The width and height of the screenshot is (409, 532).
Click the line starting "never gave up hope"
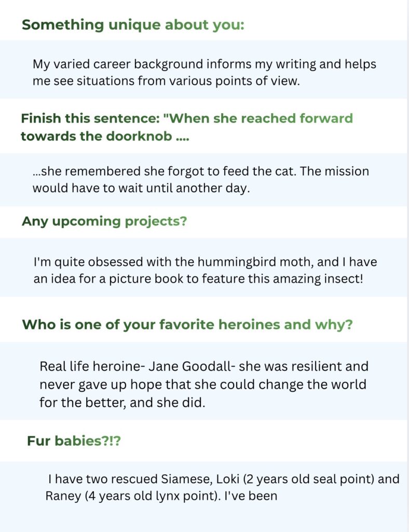click(203, 384)
